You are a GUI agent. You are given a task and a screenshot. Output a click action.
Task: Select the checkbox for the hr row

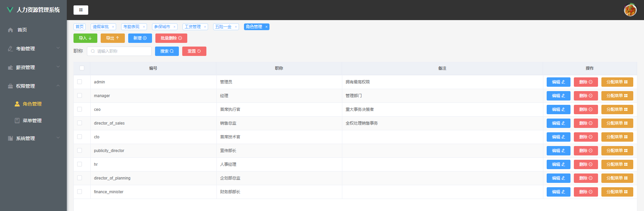[80, 164]
